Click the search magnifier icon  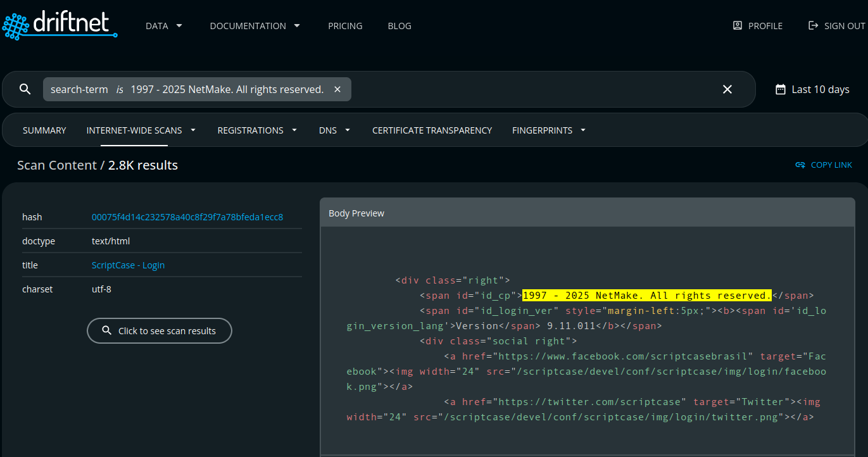(x=25, y=89)
